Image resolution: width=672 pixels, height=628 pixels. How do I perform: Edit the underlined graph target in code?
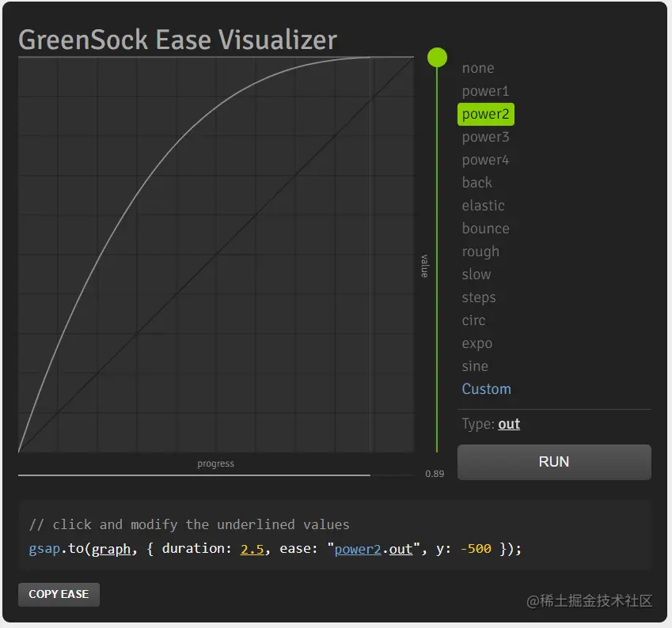(111, 549)
